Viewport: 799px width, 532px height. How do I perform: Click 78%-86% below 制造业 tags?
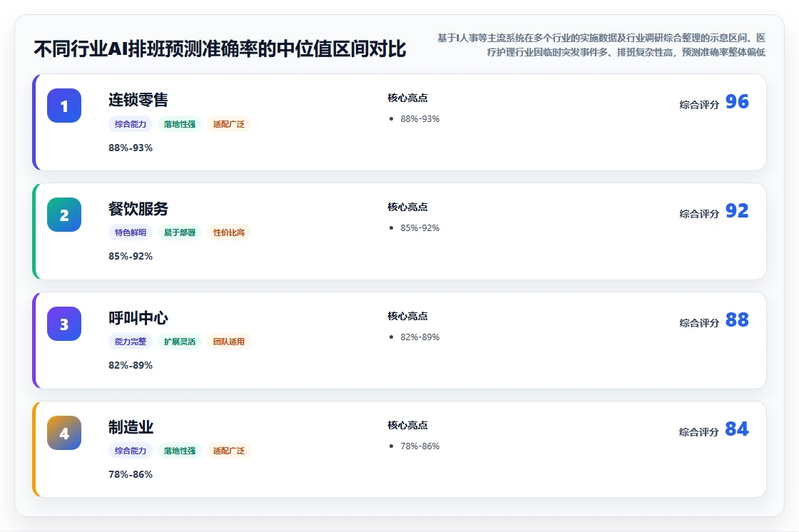coord(131,474)
